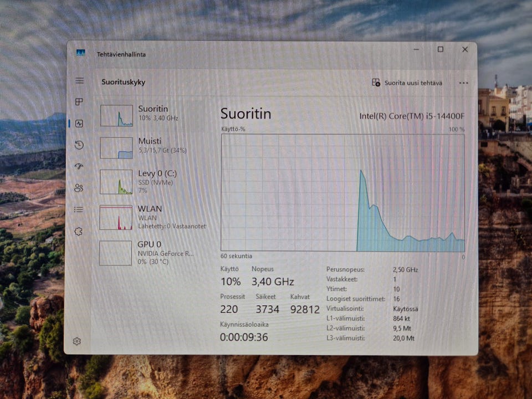Click the process count 220
Viewport: 532px width, 399px height.
point(229,309)
